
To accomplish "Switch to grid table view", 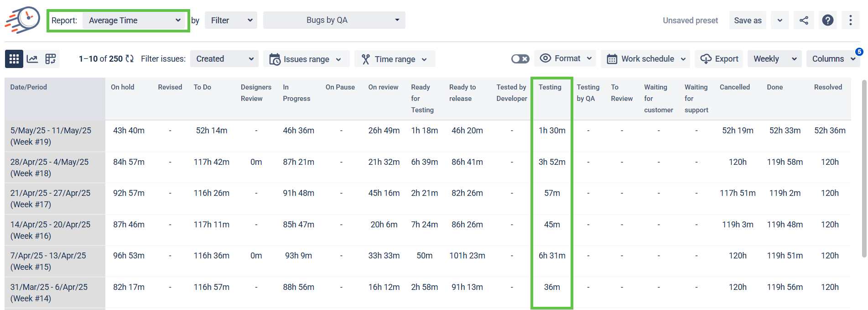I will [x=14, y=59].
